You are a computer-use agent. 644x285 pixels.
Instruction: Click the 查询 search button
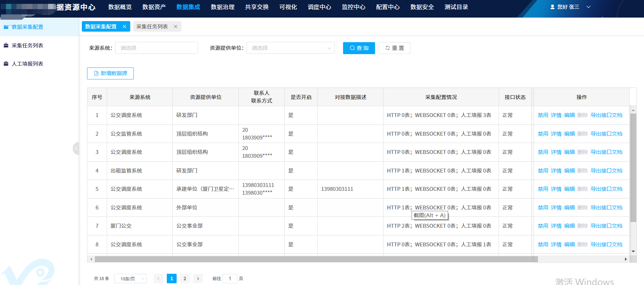click(x=359, y=48)
